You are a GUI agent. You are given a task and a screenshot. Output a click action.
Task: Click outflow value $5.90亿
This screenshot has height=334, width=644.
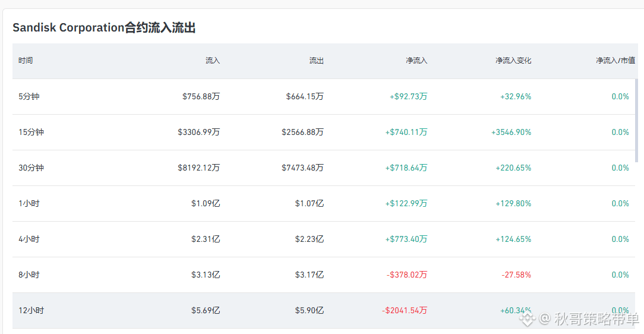click(x=310, y=311)
